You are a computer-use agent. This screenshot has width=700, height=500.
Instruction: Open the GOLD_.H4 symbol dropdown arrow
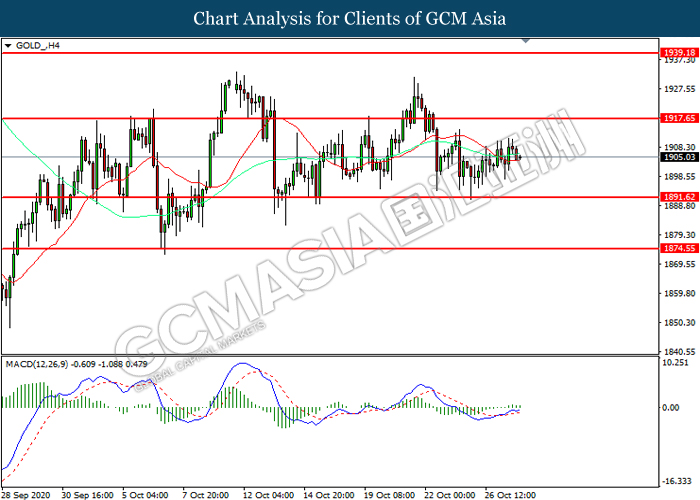click(x=8, y=46)
